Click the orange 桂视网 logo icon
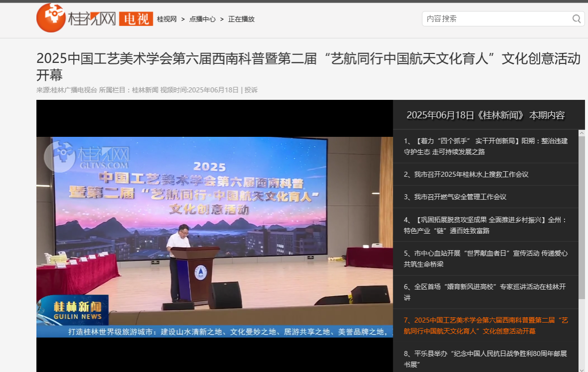This screenshot has height=372, width=588. 51,18
